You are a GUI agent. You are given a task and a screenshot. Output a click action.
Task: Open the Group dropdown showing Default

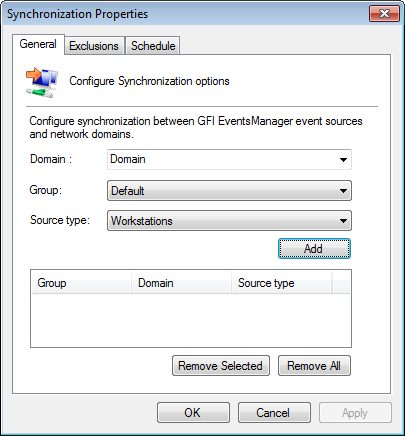229,191
